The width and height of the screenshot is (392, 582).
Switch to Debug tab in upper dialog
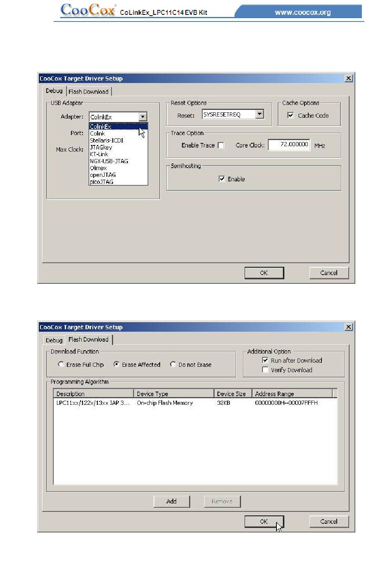[x=54, y=91]
